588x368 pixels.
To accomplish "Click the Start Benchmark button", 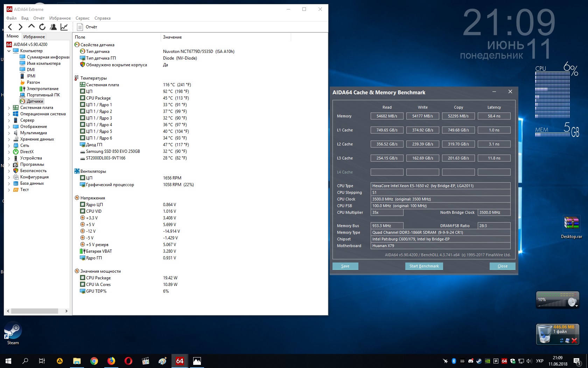I will pos(424,266).
